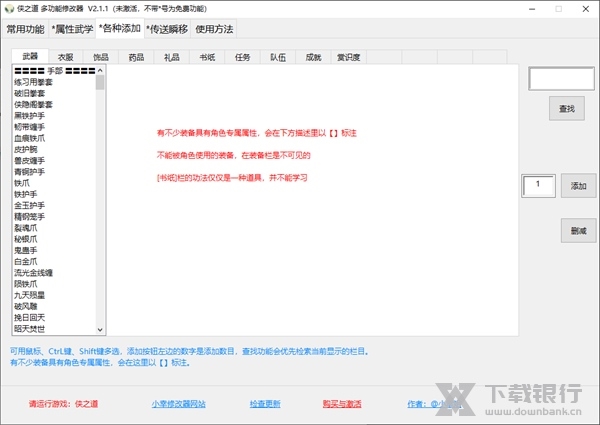Open the 药品 sub-tab

pyautogui.click(x=136, y=57)
